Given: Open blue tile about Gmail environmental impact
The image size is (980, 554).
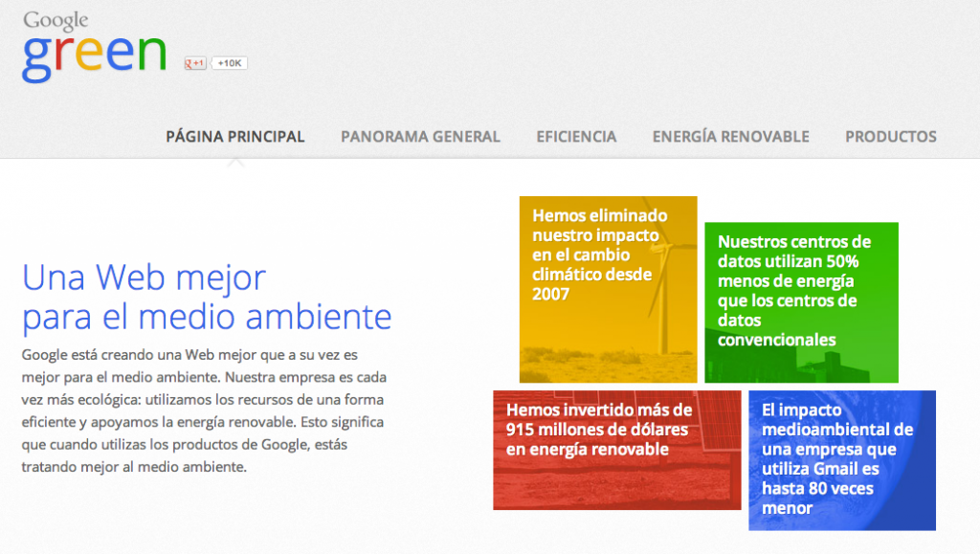Looking at the screenshot, I should point(842,460).
